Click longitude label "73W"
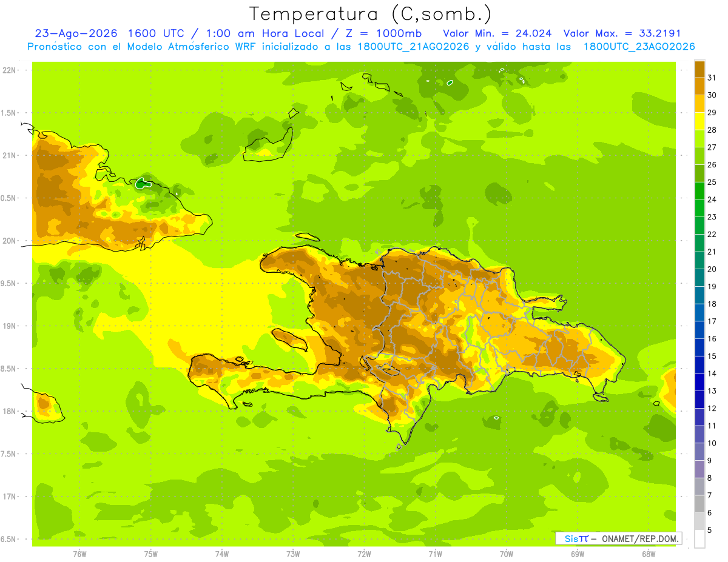The width and height of the screenshot is (728, 562). point(293,554)
